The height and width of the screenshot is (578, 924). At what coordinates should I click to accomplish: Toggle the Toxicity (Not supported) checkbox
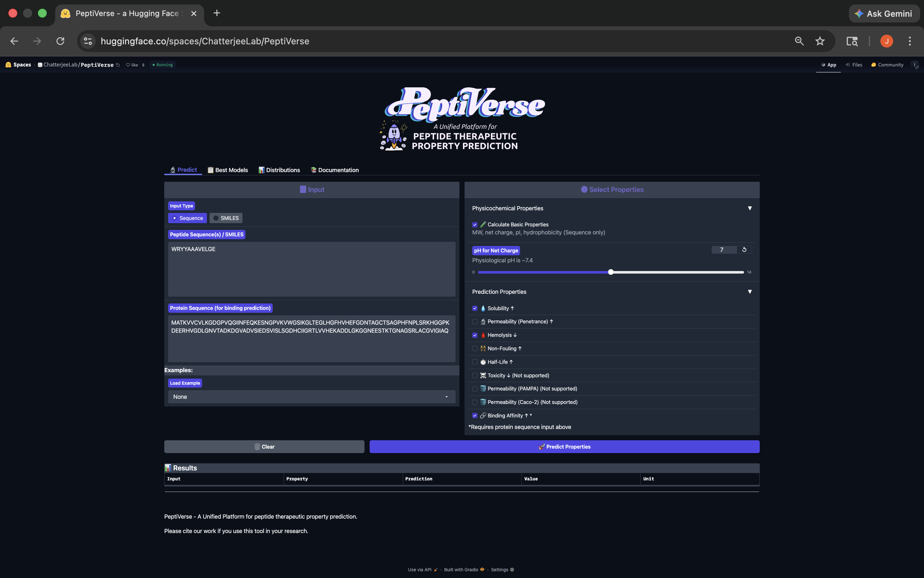[x=475, y=375]
